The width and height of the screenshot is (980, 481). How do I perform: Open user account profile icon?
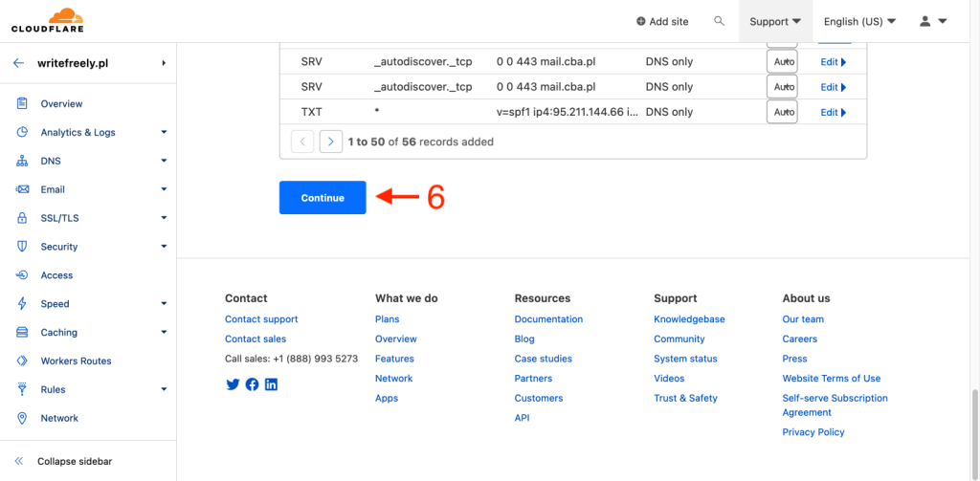(x=932, y=21)
